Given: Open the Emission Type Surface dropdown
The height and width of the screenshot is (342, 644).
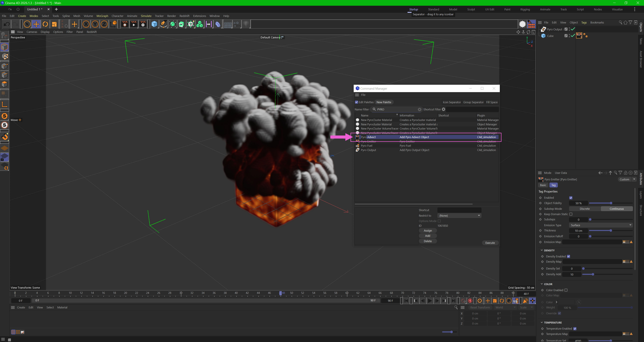Looking at the screenshot, I should [601, 225].
